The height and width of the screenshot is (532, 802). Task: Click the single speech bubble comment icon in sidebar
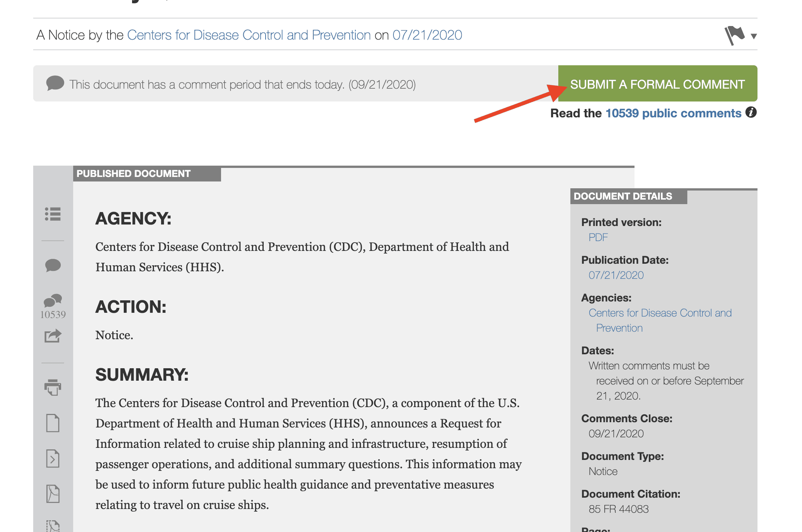(53, 265)
